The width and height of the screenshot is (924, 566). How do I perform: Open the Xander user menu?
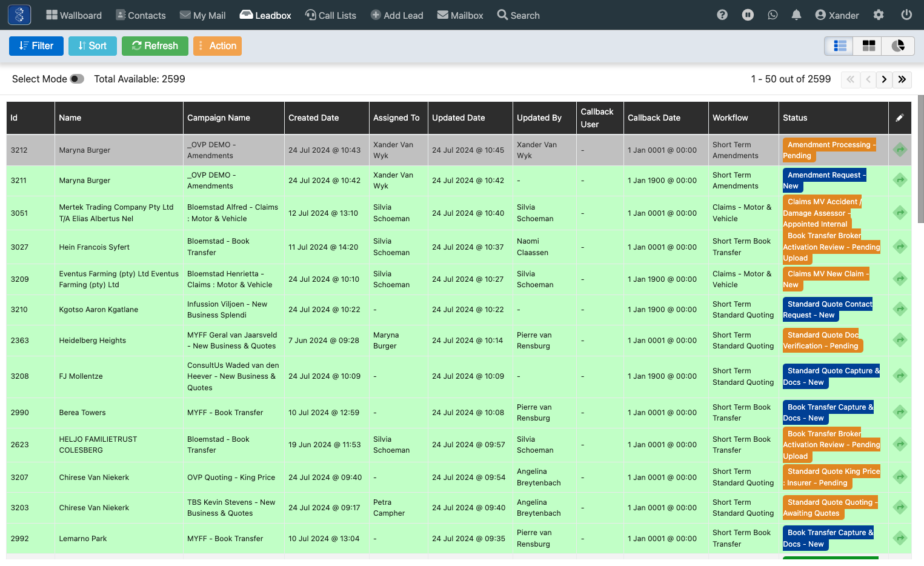point(837,15)
